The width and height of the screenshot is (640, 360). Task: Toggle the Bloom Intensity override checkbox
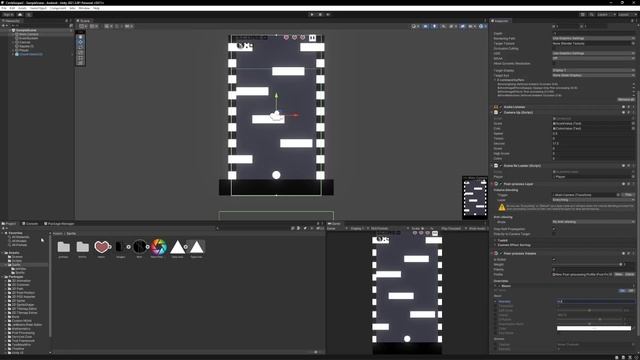(496, 302)
